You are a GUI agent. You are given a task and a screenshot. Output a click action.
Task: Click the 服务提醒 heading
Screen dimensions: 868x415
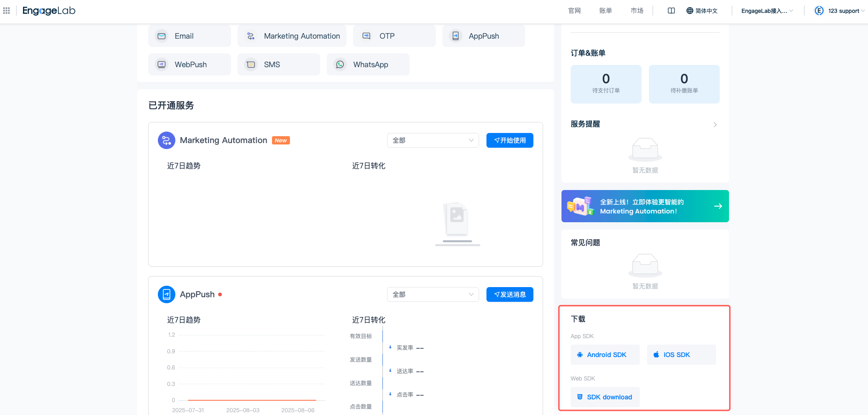585,124
